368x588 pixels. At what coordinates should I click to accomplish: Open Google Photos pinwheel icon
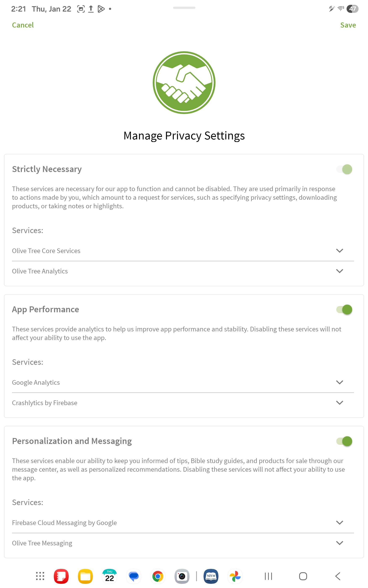coord(235,576)
